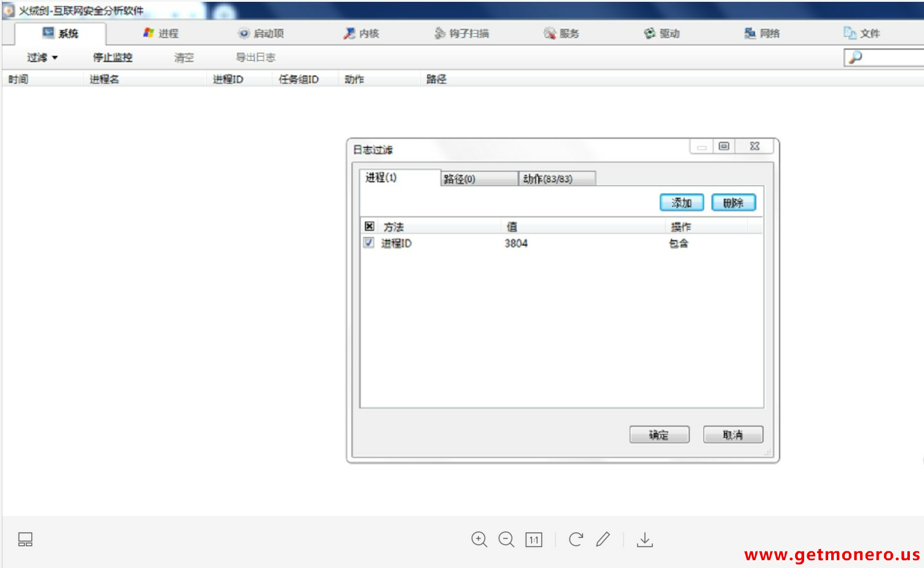924x568 pixels.
Task: Click the search magnifier icon in toolbar
Action: coord(855,57)
